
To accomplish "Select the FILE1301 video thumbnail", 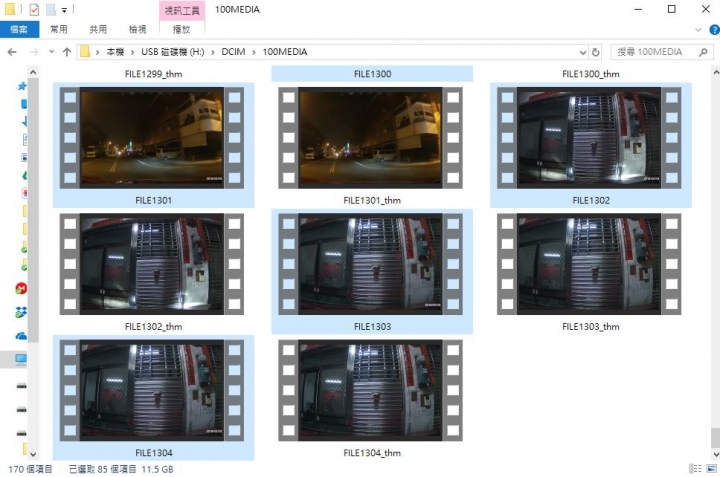I will [152, 137].
